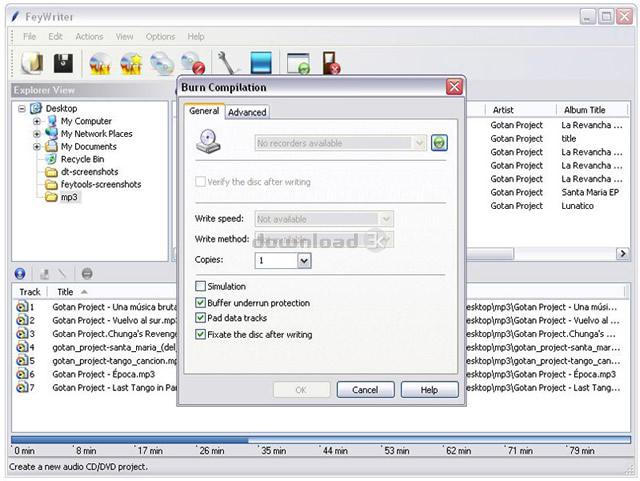Select gotan_project-tango_cancion track row
Screen dimensions: 640x481
[x=114, y=361]
